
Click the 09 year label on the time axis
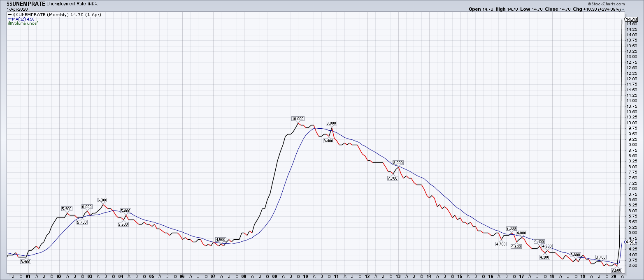point(275,277)
